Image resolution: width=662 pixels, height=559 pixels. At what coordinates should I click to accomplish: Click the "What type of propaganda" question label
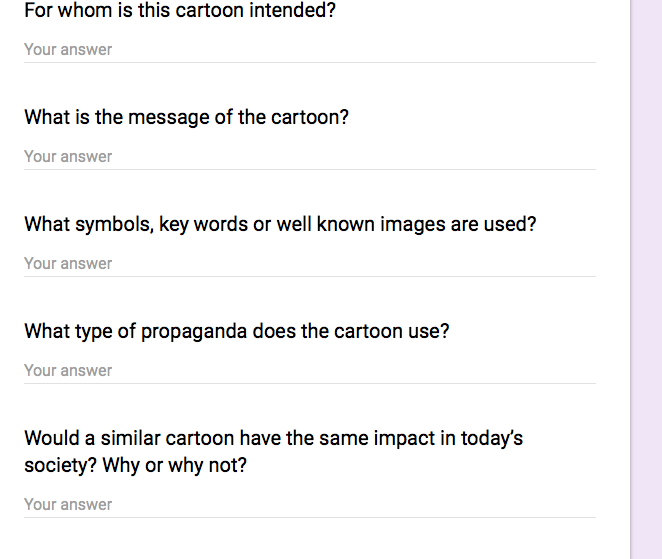(236, 331)
